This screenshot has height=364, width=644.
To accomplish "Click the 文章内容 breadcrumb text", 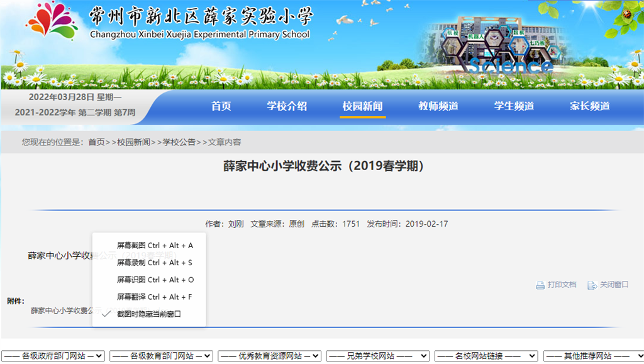I will [x=225, y=142].
